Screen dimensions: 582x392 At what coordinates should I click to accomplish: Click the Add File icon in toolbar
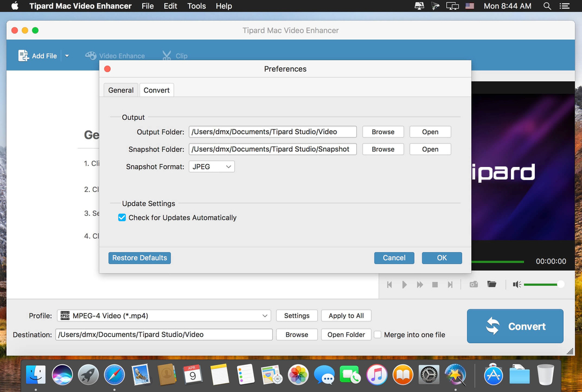[24, 56]
